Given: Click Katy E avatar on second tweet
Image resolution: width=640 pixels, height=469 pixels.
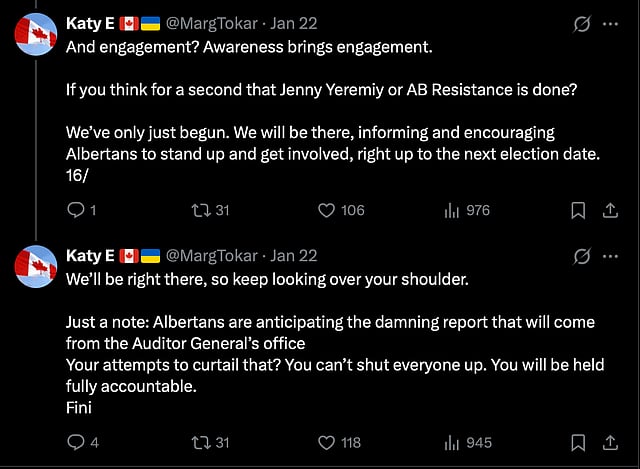Looking at the screenshot, I should click(x=35, y=265).
